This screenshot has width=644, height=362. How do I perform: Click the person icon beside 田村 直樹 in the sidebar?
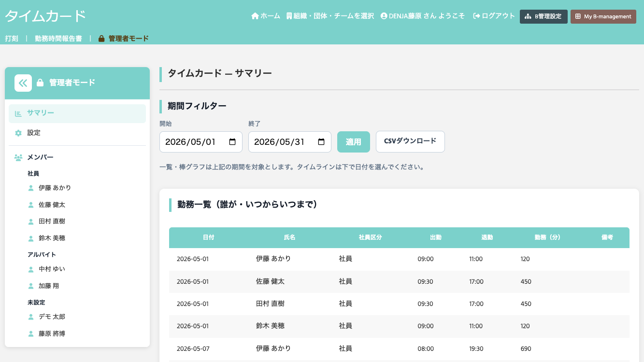[31, 222]
